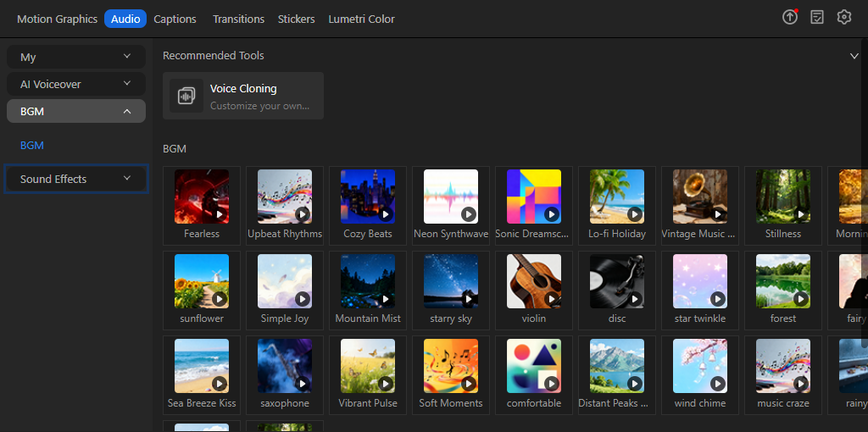Select the BGM subcategory link
The height and width of the screenshot is (432, 868).
click(x=32, y=146)
